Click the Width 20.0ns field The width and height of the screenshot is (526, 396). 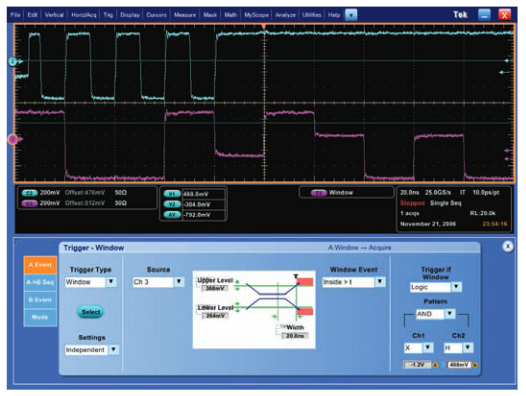tap(295, 336)
